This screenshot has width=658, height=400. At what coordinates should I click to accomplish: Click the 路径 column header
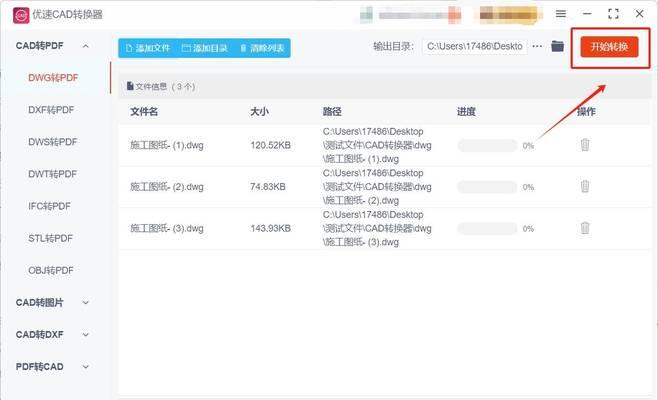[332, 112]
